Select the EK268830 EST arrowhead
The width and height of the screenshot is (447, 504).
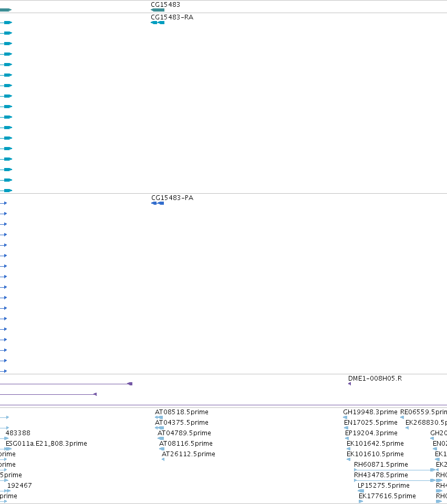coord(407,428)
